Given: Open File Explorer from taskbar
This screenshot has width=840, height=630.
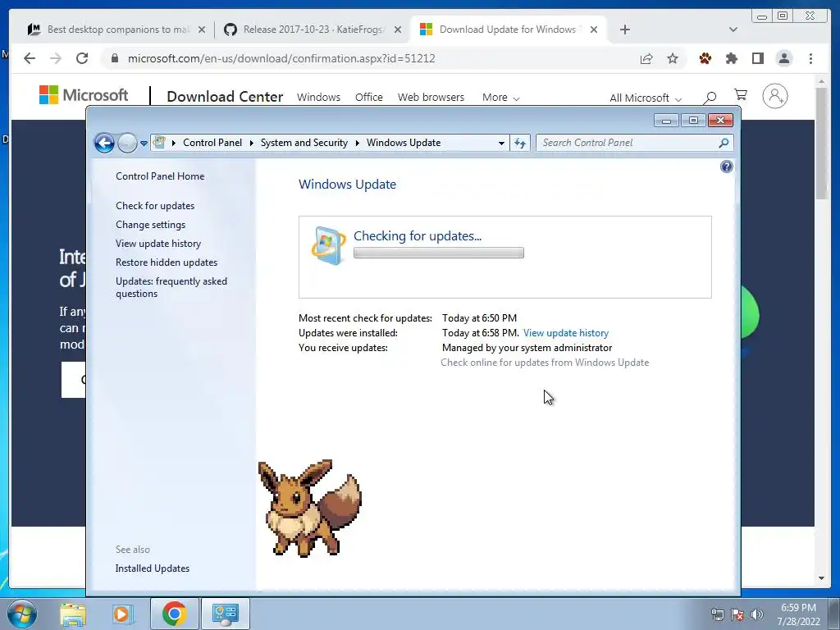Looking at the screenshot, I should (x=73, y=614).
